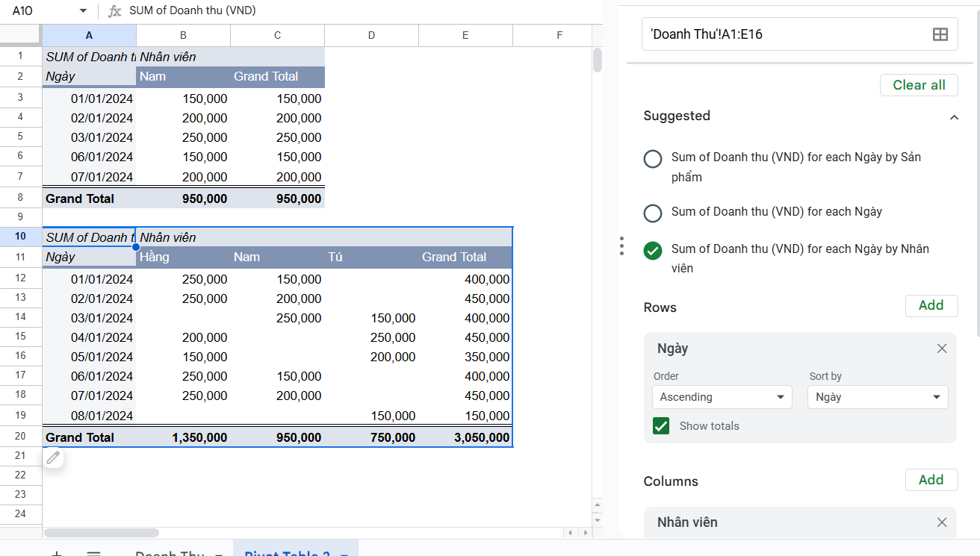980x556 pixels.
Task: Click the 750,000 total cell
Action: [x=372, y=437]
